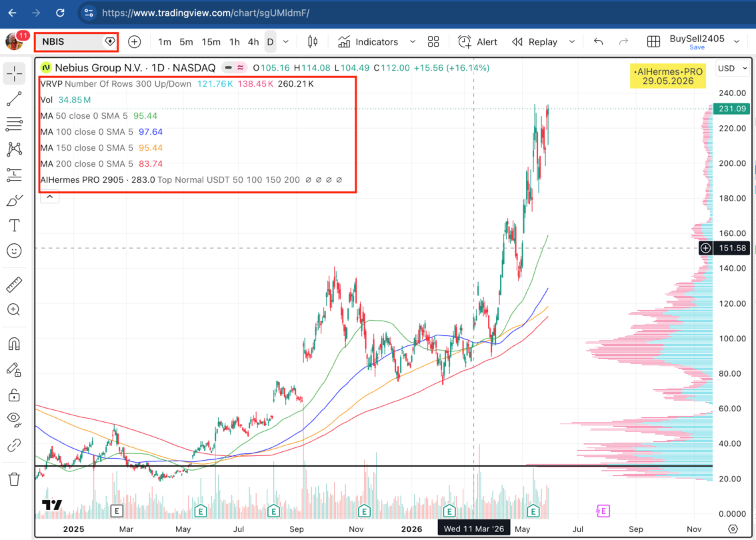Open the long position forecasting tool
The height and width of the screenshot is (540, 756).
tap(15, 175)
